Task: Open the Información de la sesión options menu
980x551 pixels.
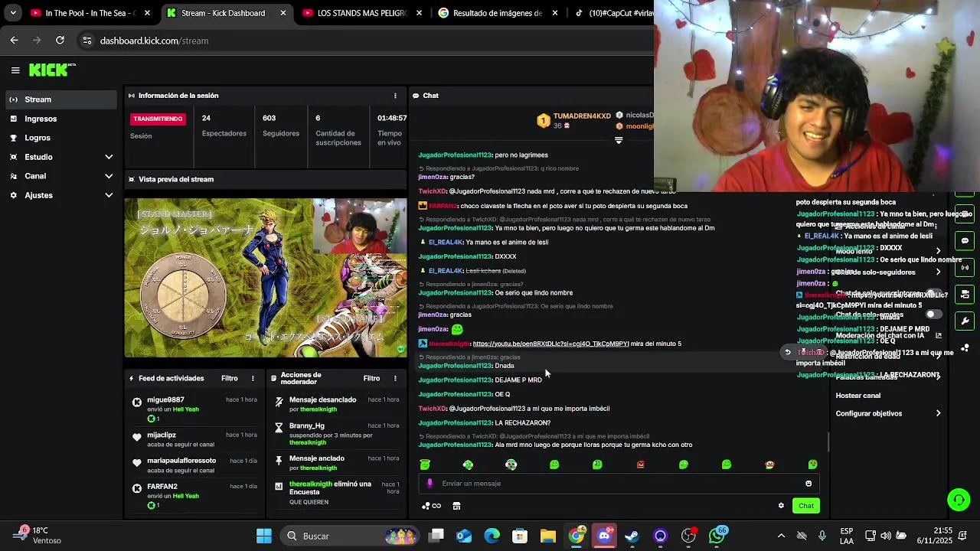Action: pyautogui.click(x=395, y=96)
